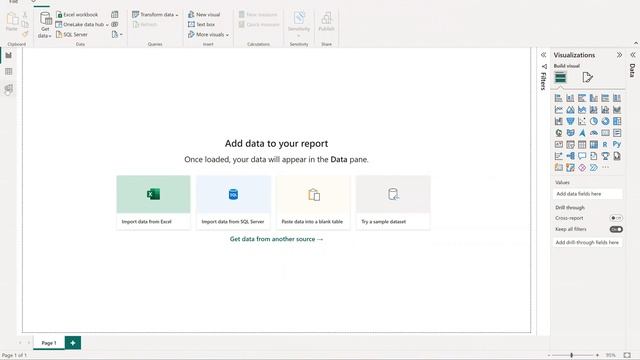Toggle the Keep all filters switch

click(616, 229)
